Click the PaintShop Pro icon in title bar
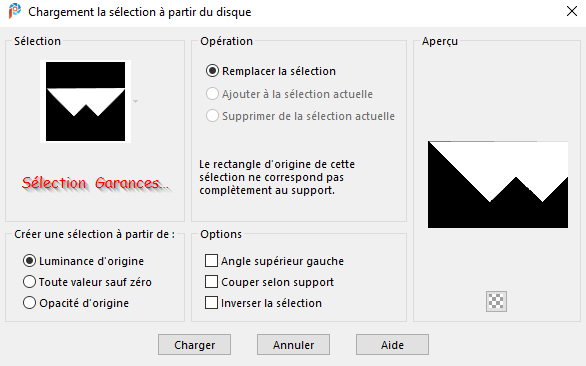This screenshot has width=586, height=366. pos(15,11)
